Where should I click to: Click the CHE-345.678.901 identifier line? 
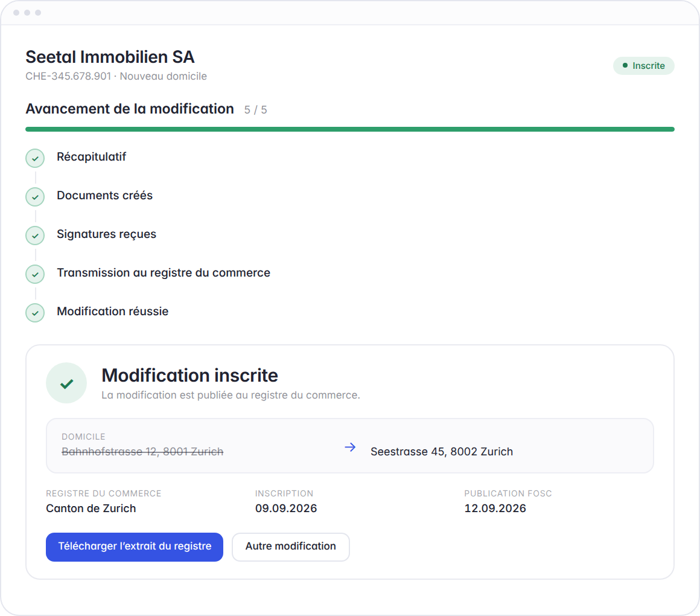tap(116, 76)
